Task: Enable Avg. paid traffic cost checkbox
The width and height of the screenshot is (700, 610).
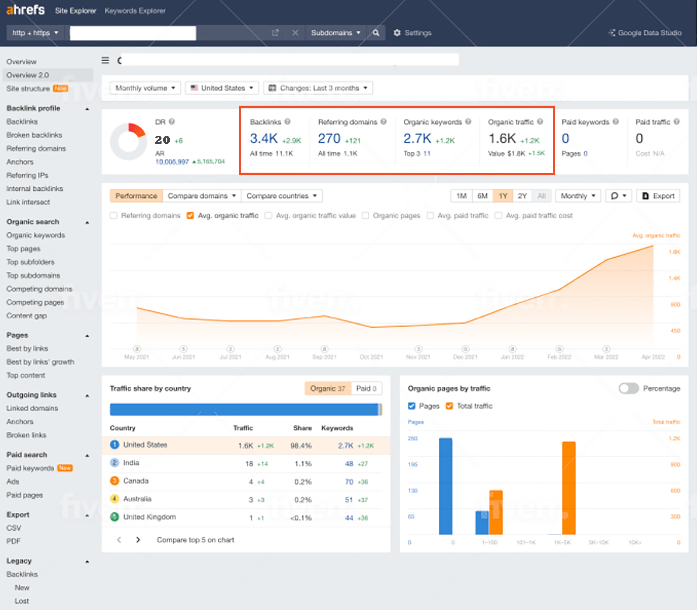Action: (499, 216)
